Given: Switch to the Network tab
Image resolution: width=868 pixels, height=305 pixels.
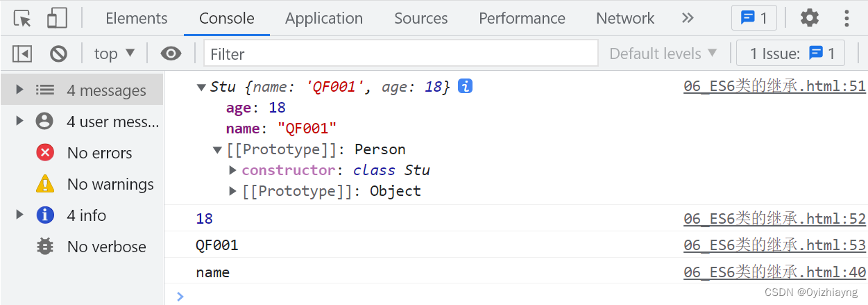Looking at the screenshot, I should (x=625, y=18).
